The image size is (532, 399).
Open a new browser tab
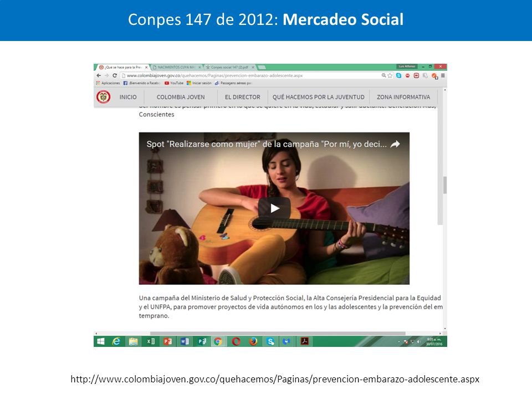pos(262,67)
